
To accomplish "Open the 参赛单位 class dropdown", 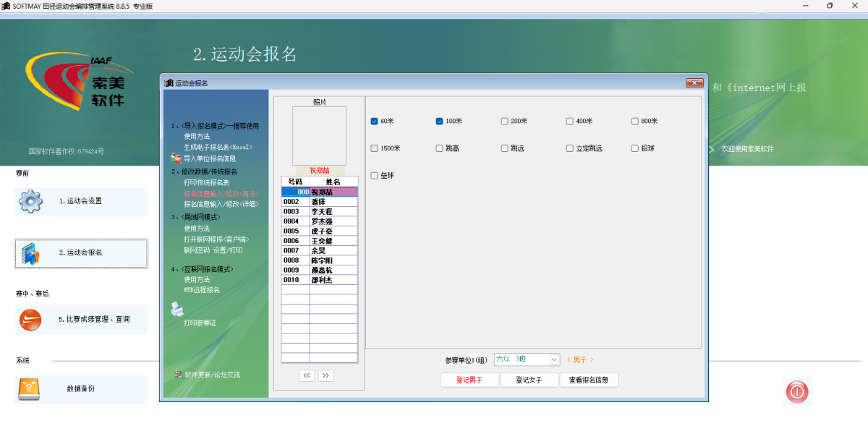I will (x=554, y=359).
